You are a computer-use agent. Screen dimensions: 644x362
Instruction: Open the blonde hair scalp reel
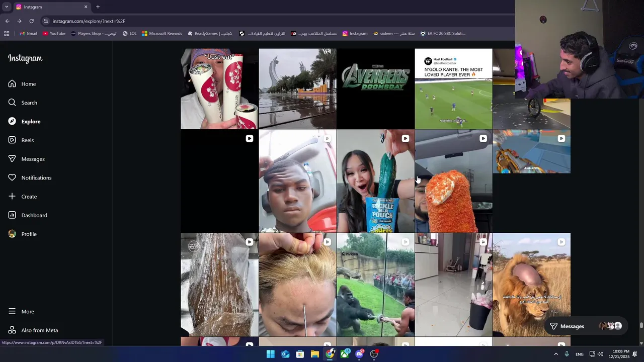tap(297, 285)
